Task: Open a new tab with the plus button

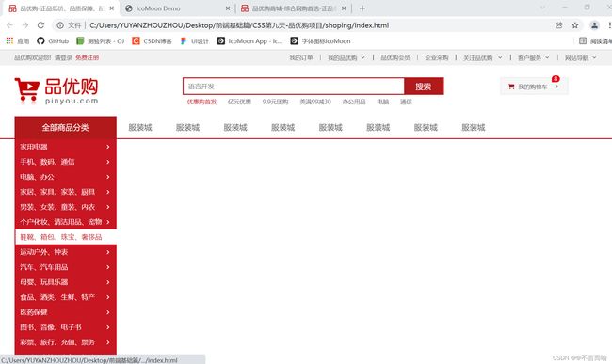Action: tap(362, 8)
